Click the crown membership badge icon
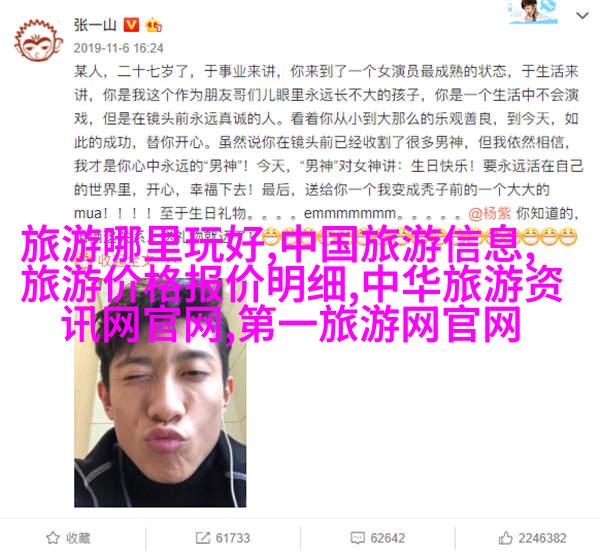600x558 pixels. (x=153, y=25)
